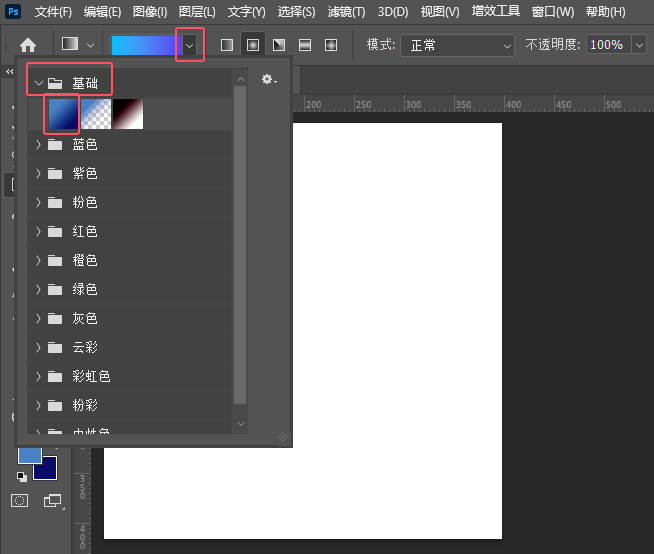Expand the 蓝色 gradient folder
The height and width of the screenshot is (554, 654).
[x=38, y=144]
